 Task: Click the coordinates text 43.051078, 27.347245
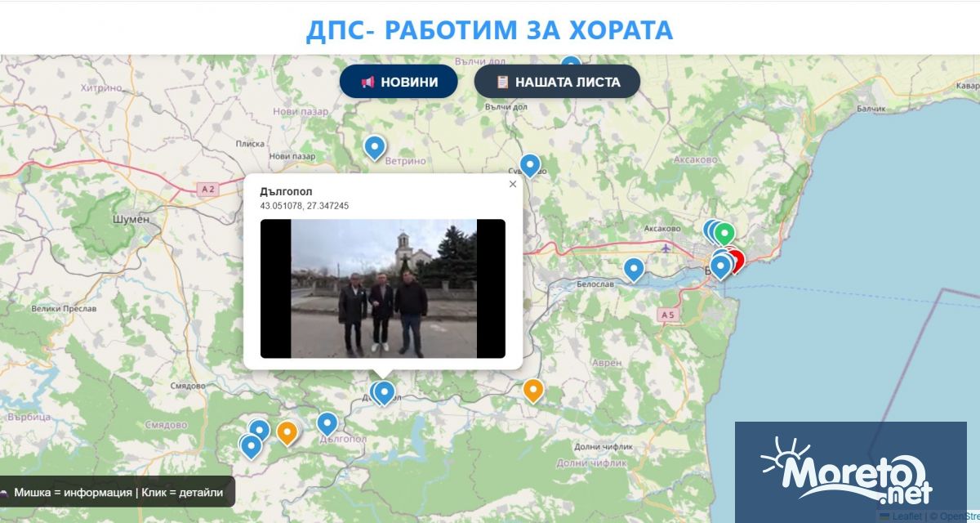tap(304, 206)
